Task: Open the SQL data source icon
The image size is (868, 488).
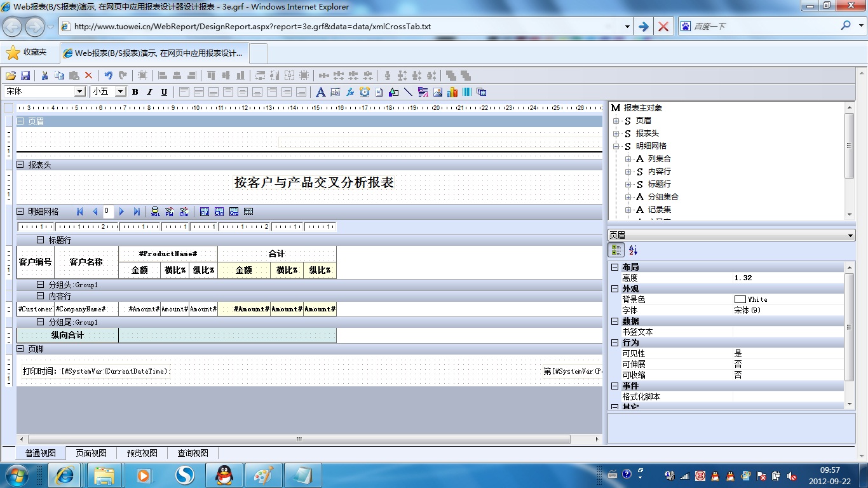Action: pos(155,212)
